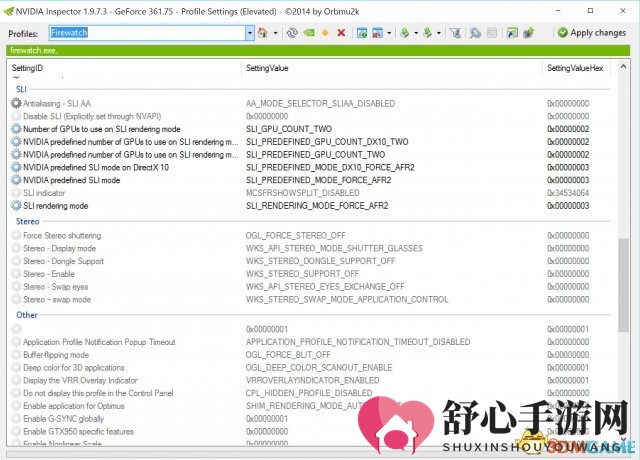640x460 pixels.
Task: Open the import profiles dropdown arrow
Action: click(x=439, y=33)
